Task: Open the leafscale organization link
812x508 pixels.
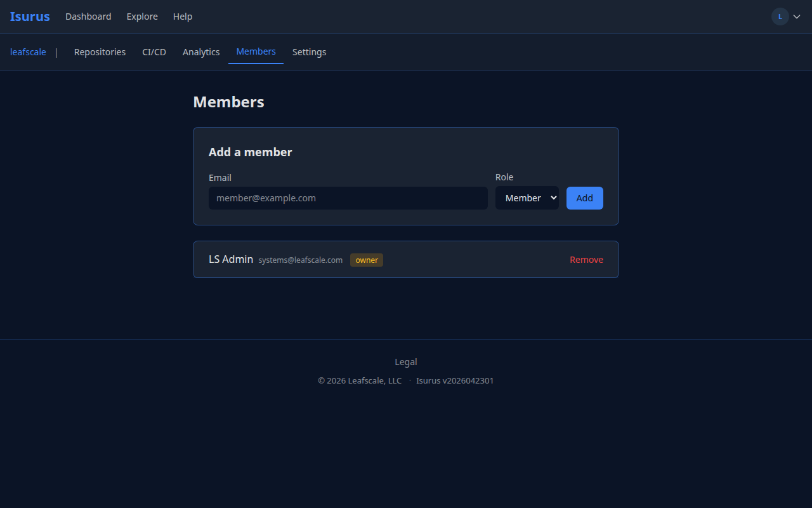Action: (x=28, y=52)
